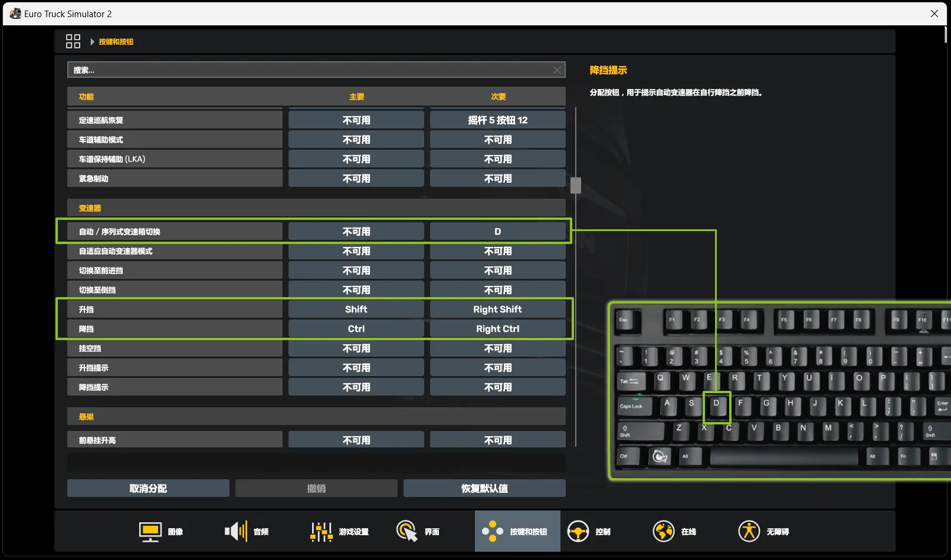The width and height of the screenshot is (951, 560).
Task: Select the 升挡提示 row
Action: pyautogui.click(x=175, y=368)
